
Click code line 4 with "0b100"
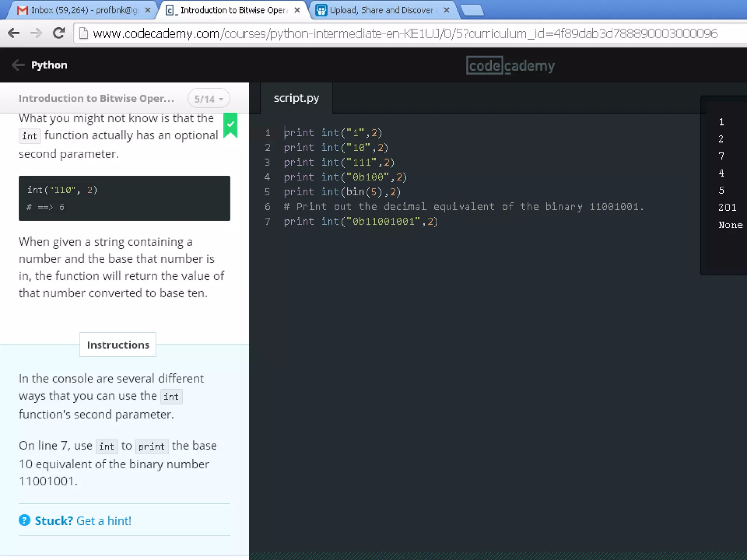point(345,177)
